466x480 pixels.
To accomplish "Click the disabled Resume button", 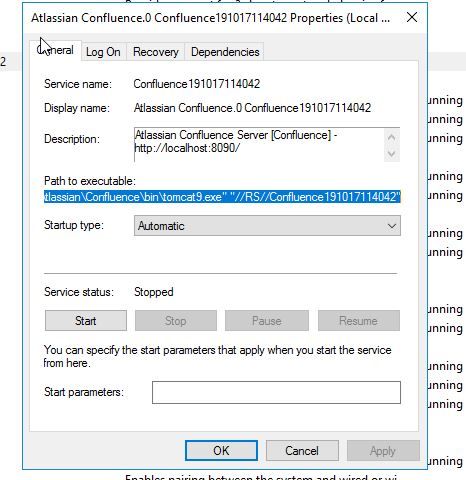I will pos(359,321).
